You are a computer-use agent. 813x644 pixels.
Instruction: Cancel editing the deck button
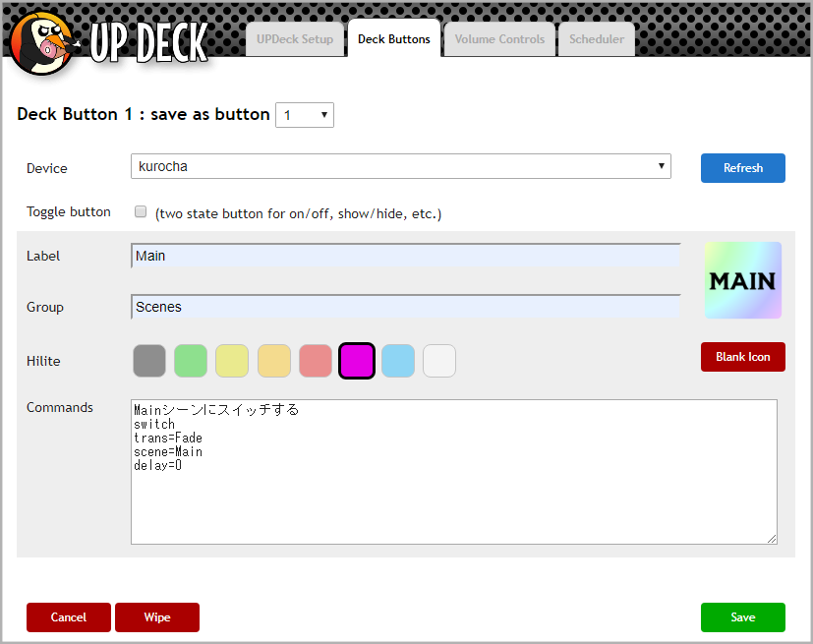point(69,617)
